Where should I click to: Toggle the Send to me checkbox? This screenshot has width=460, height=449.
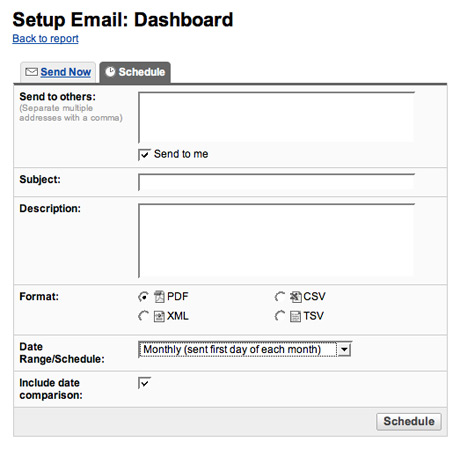(144, 155)
